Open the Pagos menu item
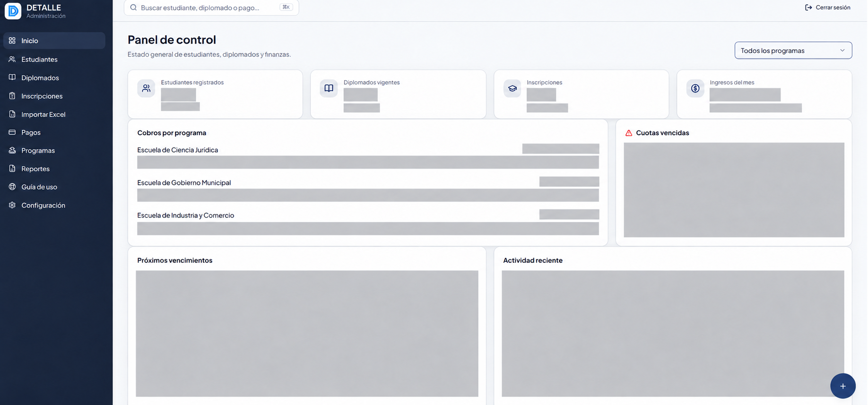868x405 pixels. (x=54, y=132)
